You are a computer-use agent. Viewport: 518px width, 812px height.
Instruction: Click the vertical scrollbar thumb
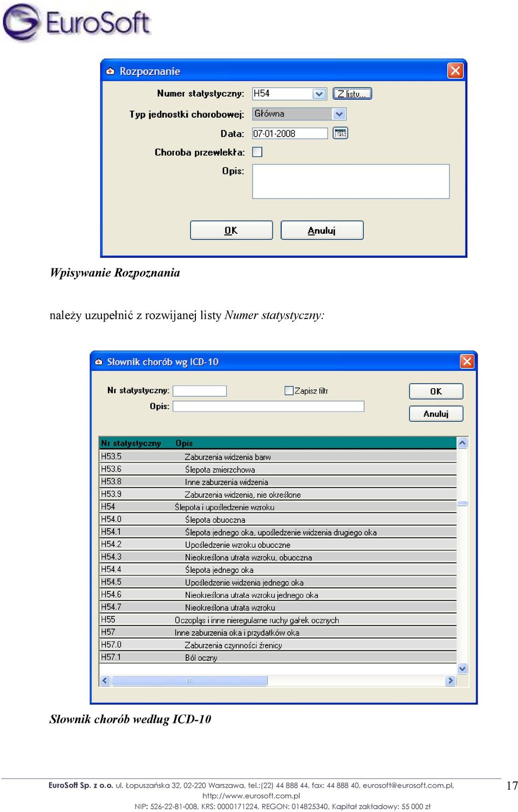coord(462,503)
